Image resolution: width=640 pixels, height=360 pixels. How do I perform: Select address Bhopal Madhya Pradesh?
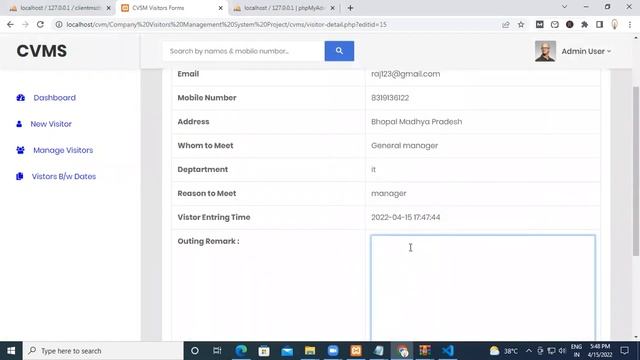(x=416, y=122)
